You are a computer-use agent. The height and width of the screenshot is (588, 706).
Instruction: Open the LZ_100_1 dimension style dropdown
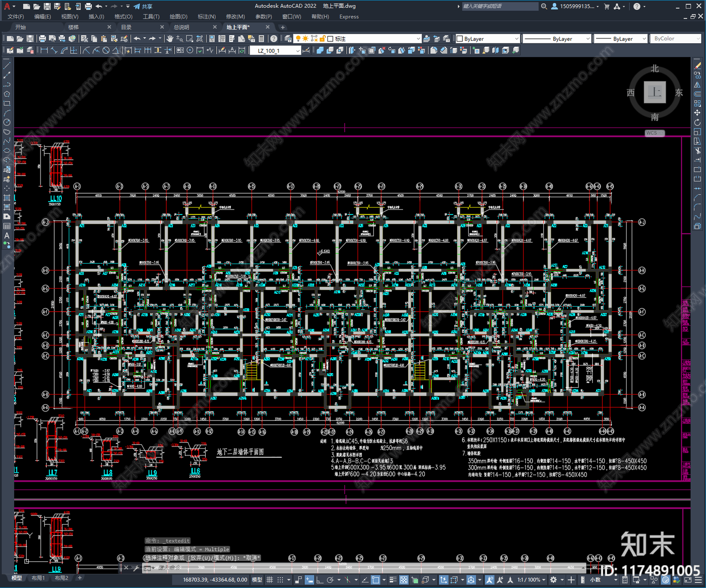coord(275,51)
